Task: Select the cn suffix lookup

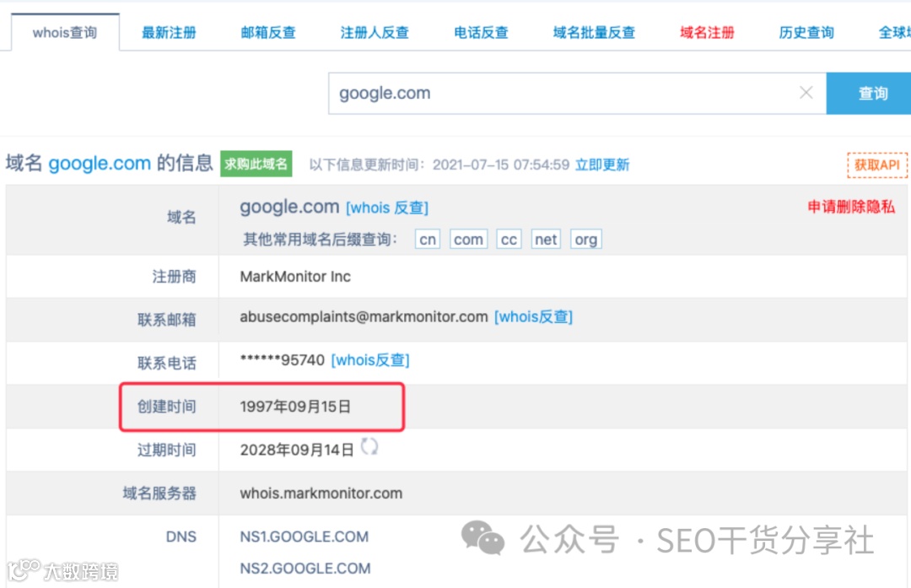Action: click(428, 240)
